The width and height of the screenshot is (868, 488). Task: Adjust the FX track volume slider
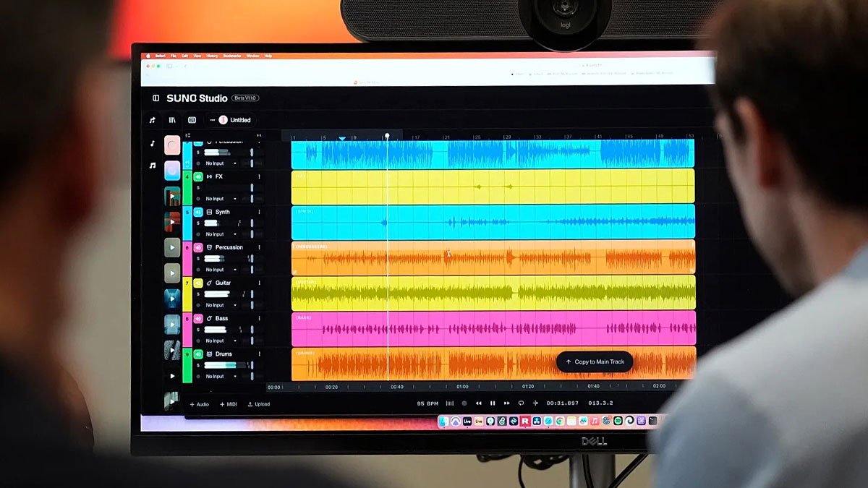click(x=252, y=188)
